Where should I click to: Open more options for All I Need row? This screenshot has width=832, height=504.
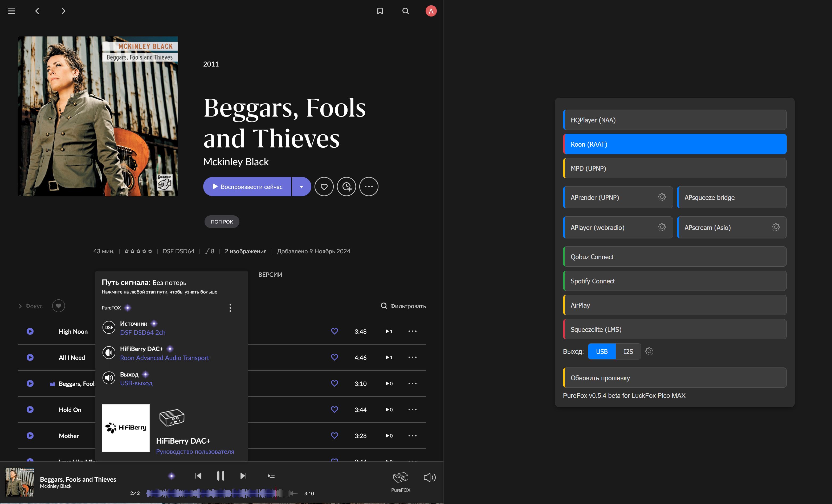click(412, 357)
